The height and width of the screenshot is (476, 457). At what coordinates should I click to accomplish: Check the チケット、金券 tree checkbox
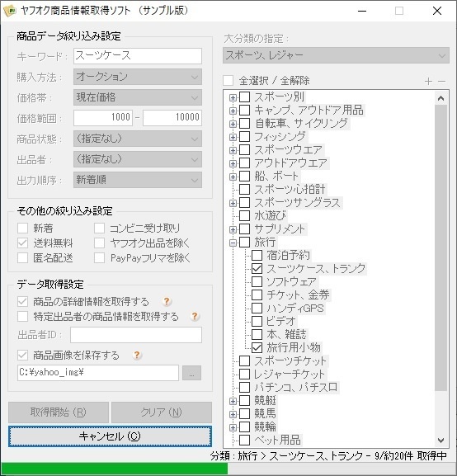click(x=257, y=295)
